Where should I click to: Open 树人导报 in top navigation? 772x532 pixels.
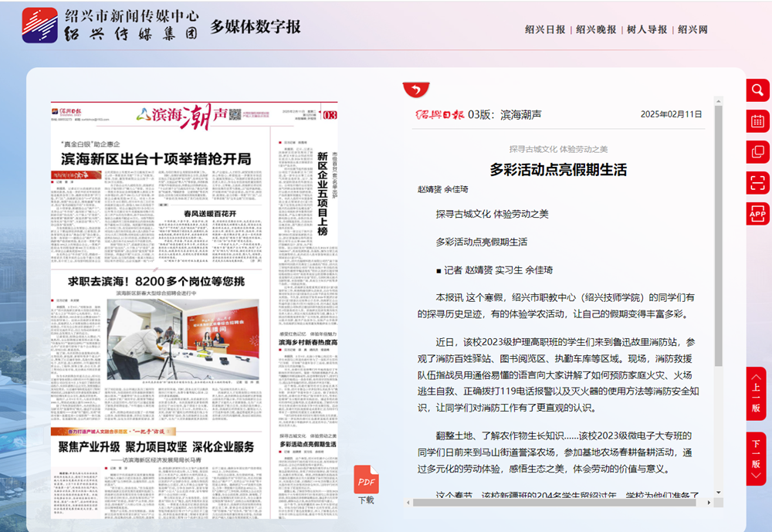point(647,29)
